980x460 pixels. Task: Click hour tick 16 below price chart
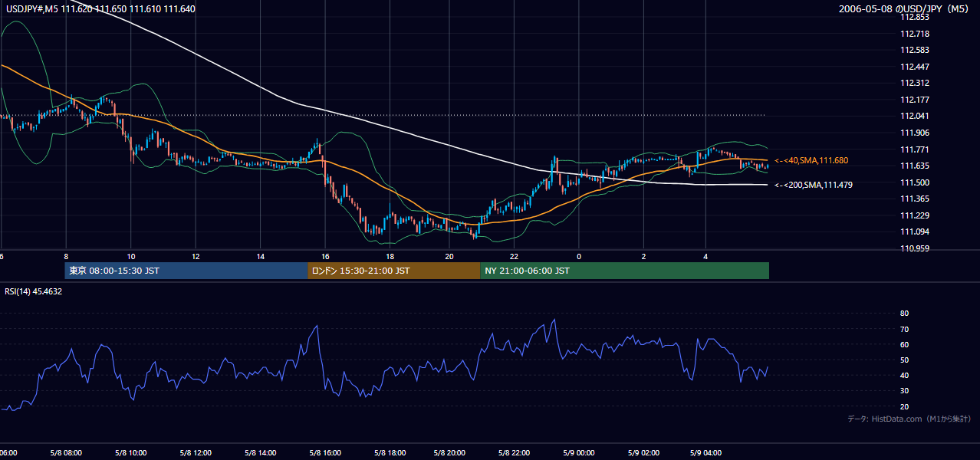pyautogui.click(x=325, y=257)
